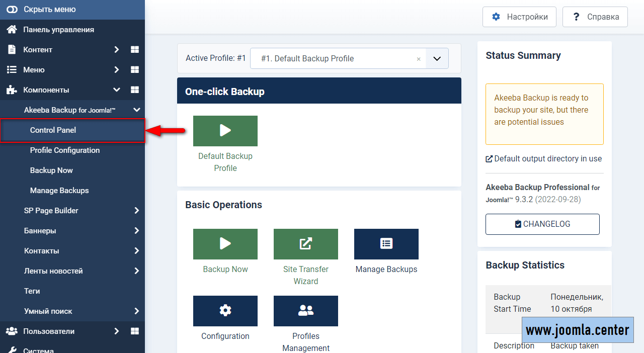Expand the Banners submenu in the sidebar
This screenshot has height=353, width=644.
pos(136,231)
